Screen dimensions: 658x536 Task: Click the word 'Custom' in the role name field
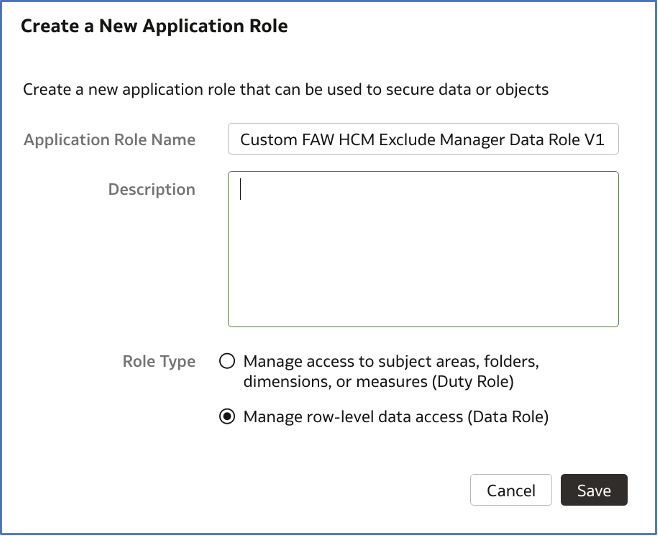point(266,140)
